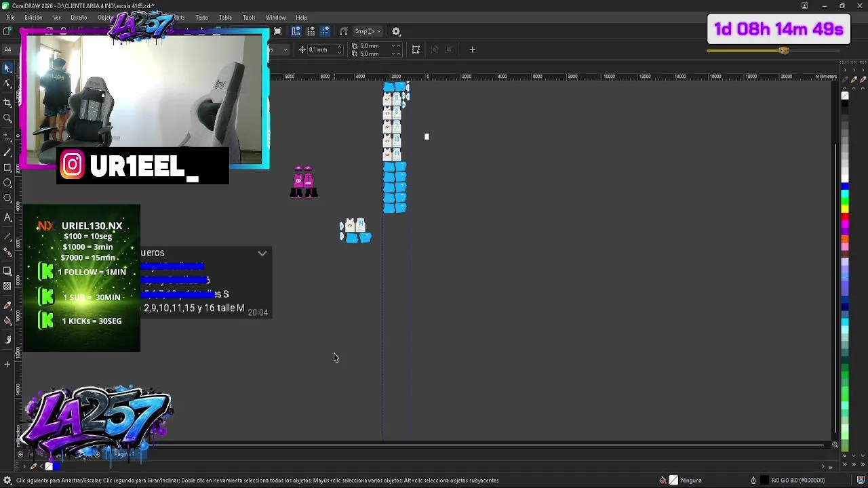Toggle the show guidelines button
This screenshot has width=868, height=488.
point(325,31)
